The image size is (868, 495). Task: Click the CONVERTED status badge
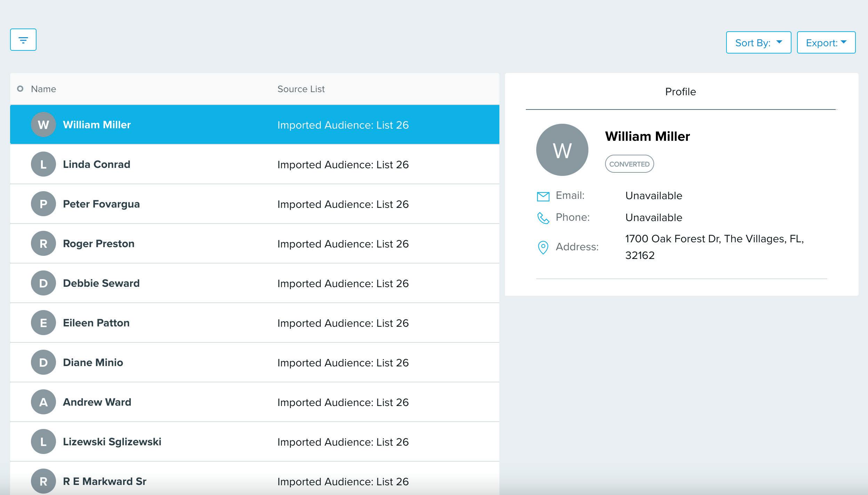[629, 164]
